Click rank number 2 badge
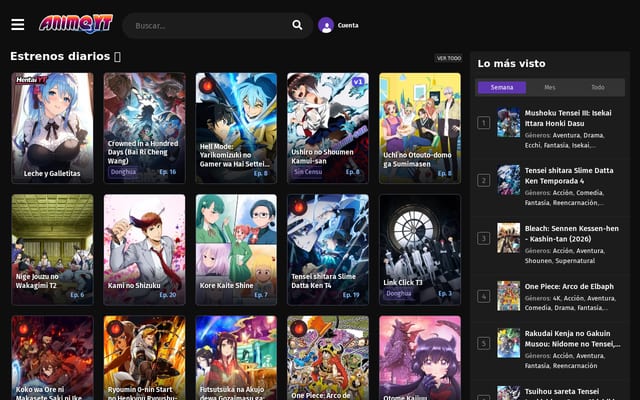The image size is (640, 400). tap(484, 180)
